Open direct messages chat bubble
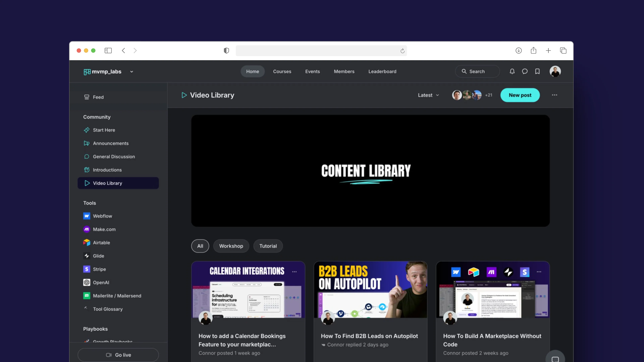The image size is (644, 362). 525,71
